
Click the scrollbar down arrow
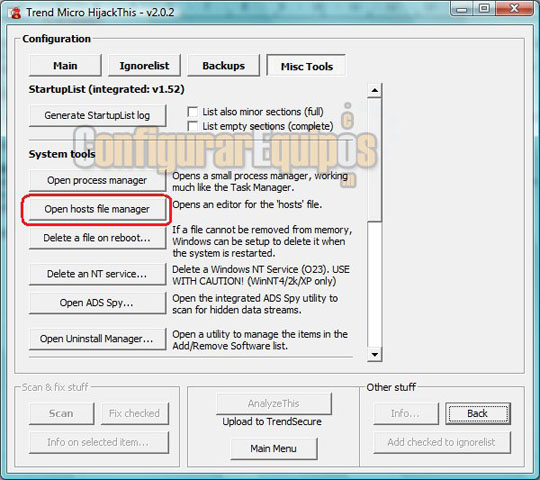point(374,354)
